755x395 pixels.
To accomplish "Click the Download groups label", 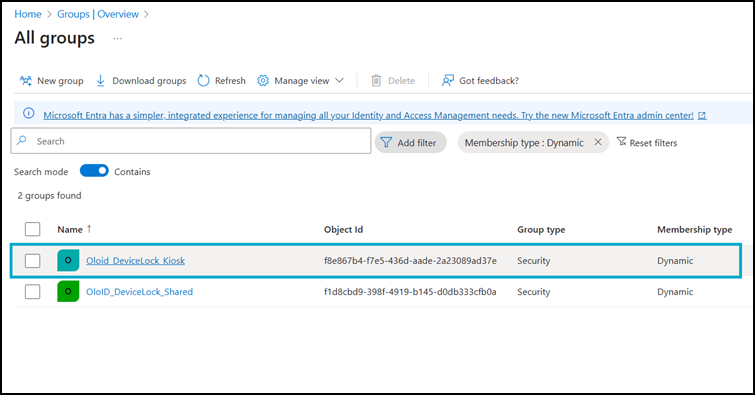I will click(x=149, y=81).
